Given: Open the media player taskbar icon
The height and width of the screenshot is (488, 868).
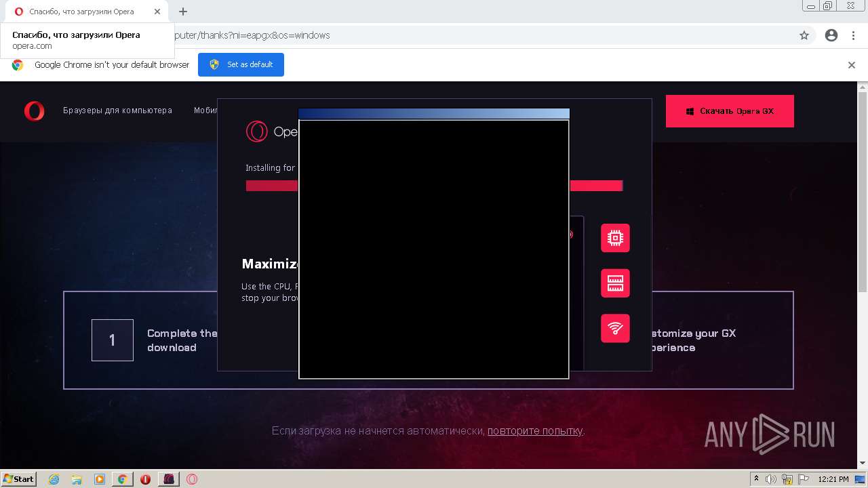Looking at the screenshot, I should pyautogui.click(x=100, y=479).
